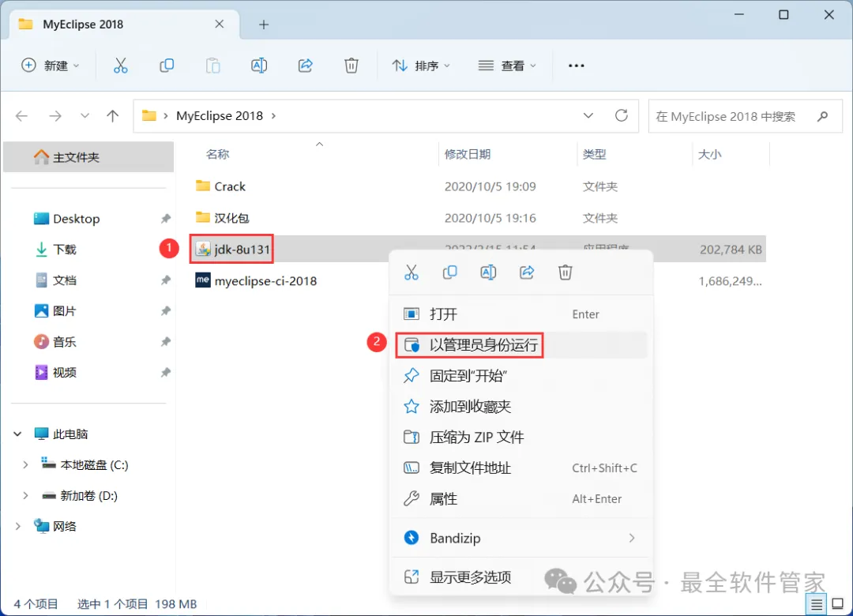Refresh the current folder view
This screenshot has height=616, width=853.
pos(622,115)
